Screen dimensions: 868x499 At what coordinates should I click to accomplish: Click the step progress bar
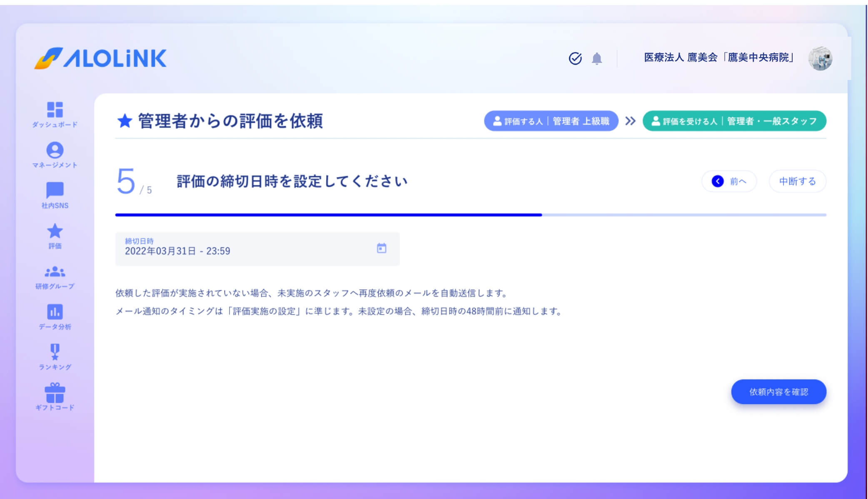tap(471, 215)
